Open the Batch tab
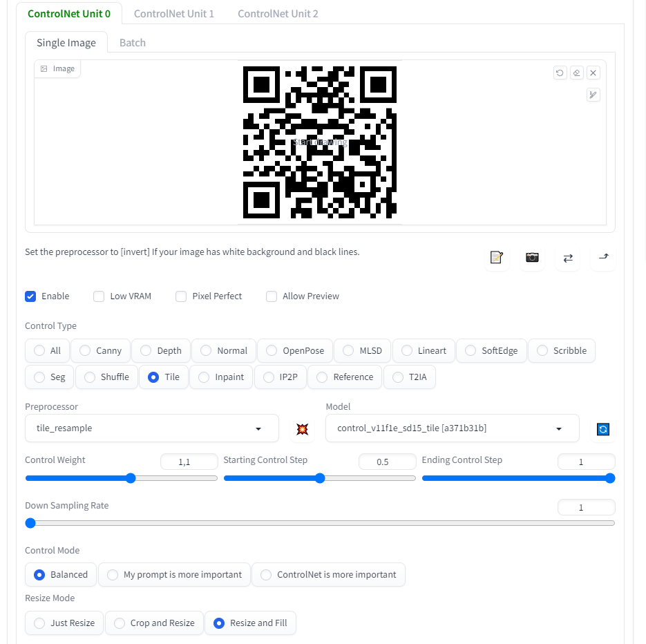This screenshot has width=646, height=644. pos(132,43)
